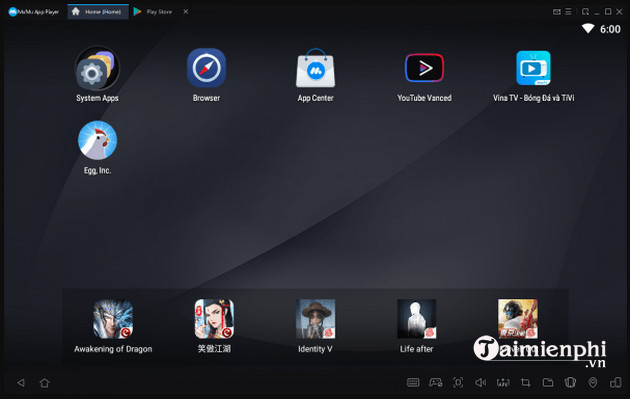Image resolution: width=630 pixels, height=399 pixels.
Task: Open gamepad controller settings
Action: point(436,383)
